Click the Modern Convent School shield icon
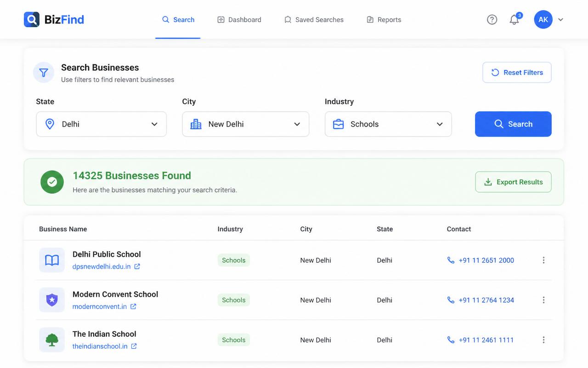The height and width of the screenshot is (368, 588). (52, 300)
